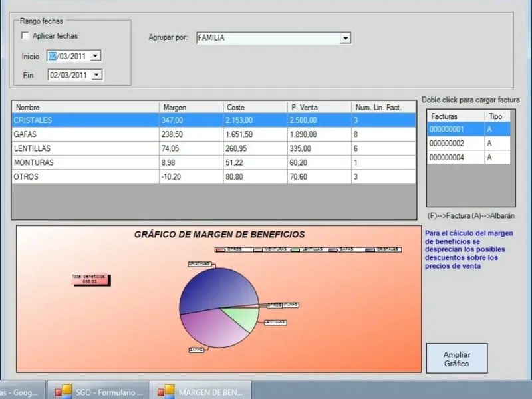Click the Ampliar Gráfico button

pyautogui.click(x=457, y=358)
